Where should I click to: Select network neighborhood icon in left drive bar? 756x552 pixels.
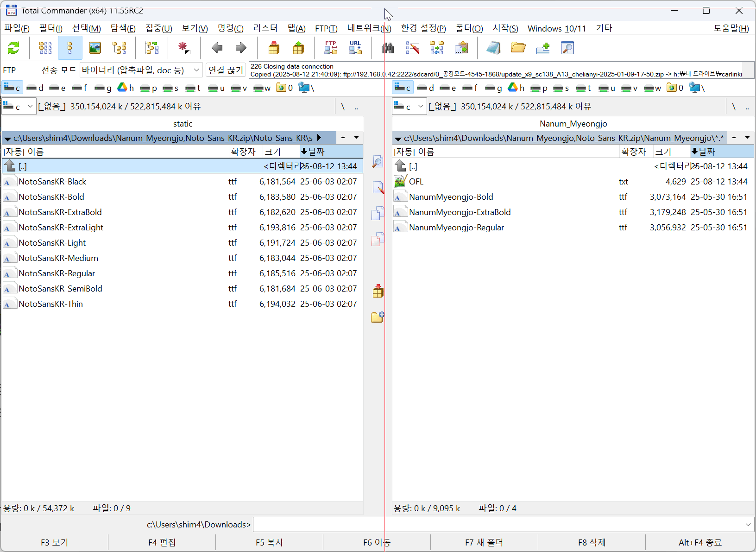(x=306, y=88)
